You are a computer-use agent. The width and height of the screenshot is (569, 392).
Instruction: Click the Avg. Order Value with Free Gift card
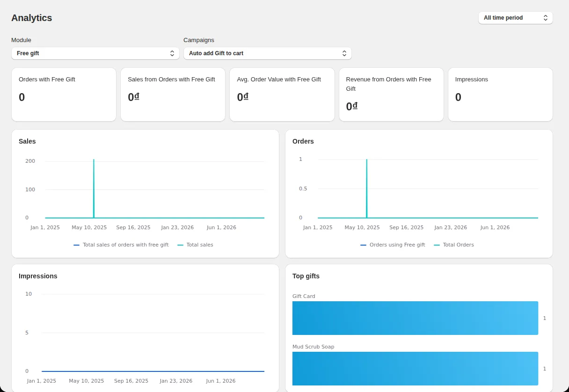[282, 94]
